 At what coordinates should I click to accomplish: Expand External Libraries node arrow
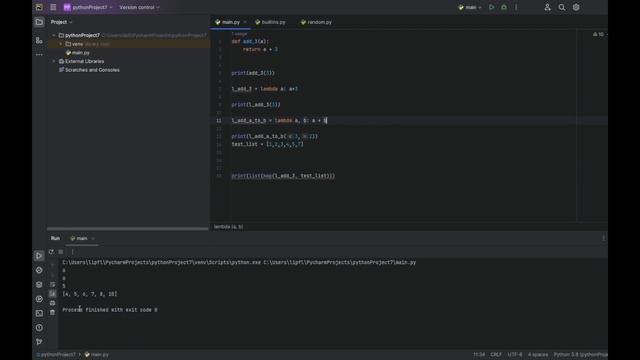click(54, 61)
